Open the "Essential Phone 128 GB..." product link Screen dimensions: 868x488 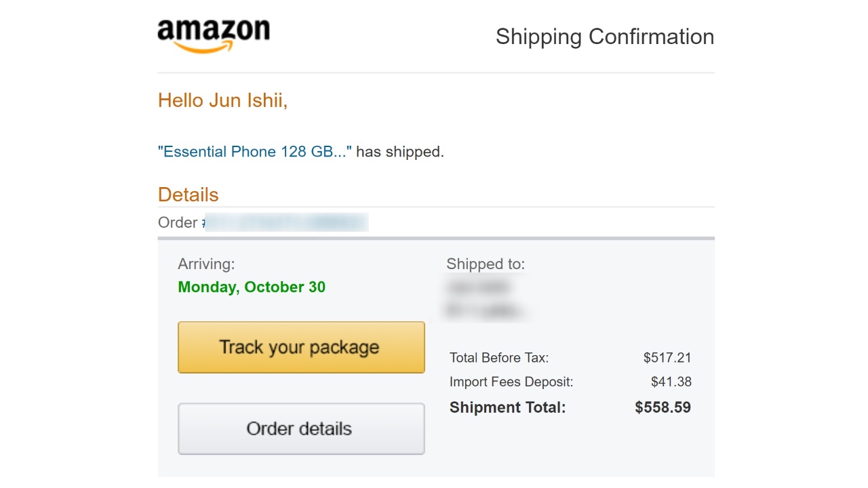click(x=255, y=152)
